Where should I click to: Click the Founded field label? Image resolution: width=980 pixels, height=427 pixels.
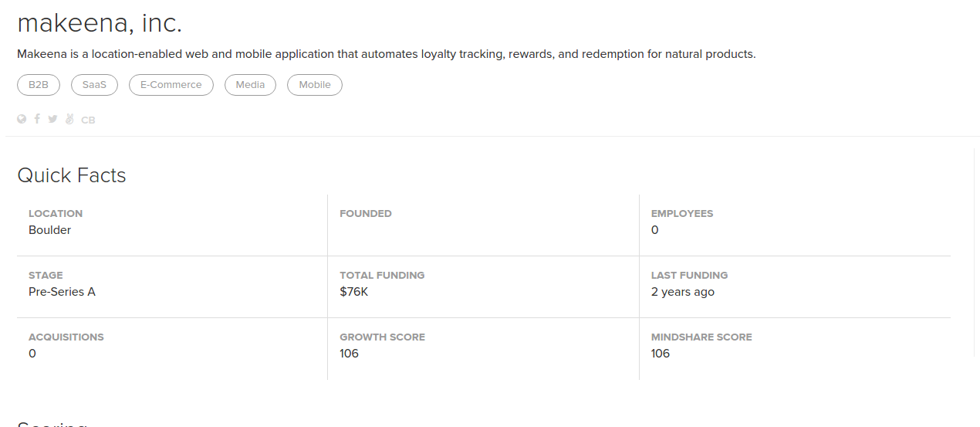[x=366, y=213]
